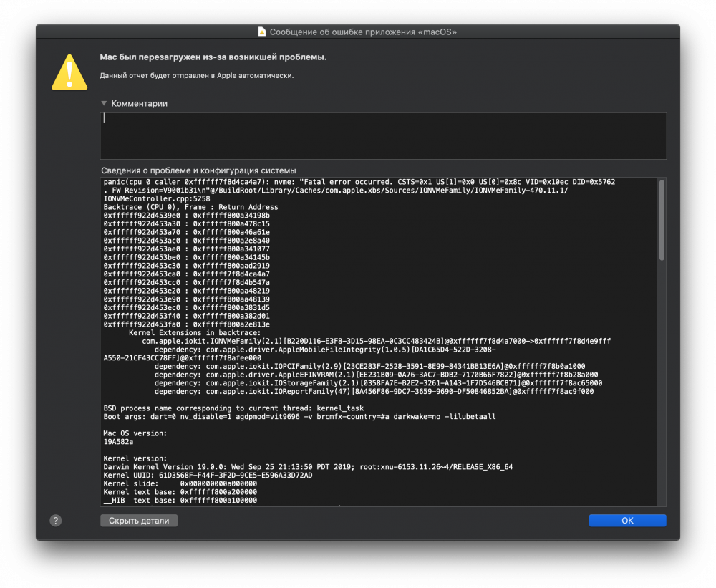Image resolution: width=716 pixels, height=588 pixels.
Task: Click the 'Kernel Extensions in backtrace:' line
Action: click(195, 332)
